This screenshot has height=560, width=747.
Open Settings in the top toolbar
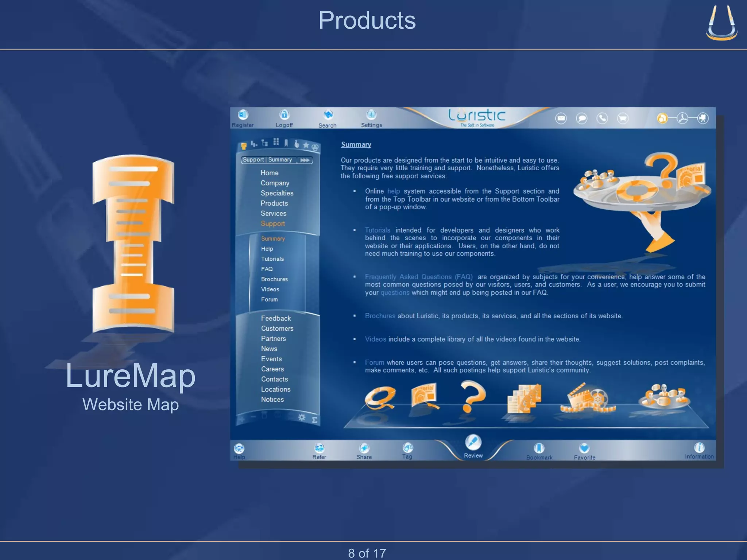click(371, 115)
